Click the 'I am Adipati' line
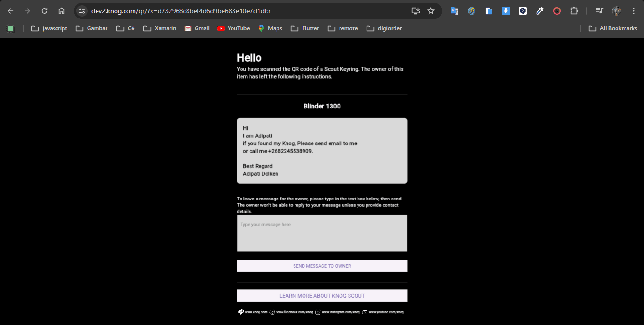 [258, 136]
